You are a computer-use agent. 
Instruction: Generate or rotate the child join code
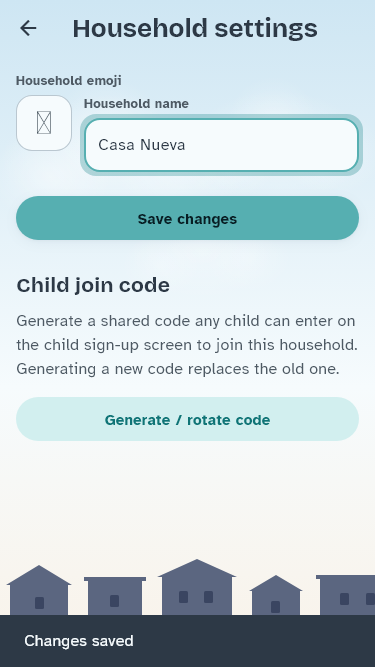[188, 419]
